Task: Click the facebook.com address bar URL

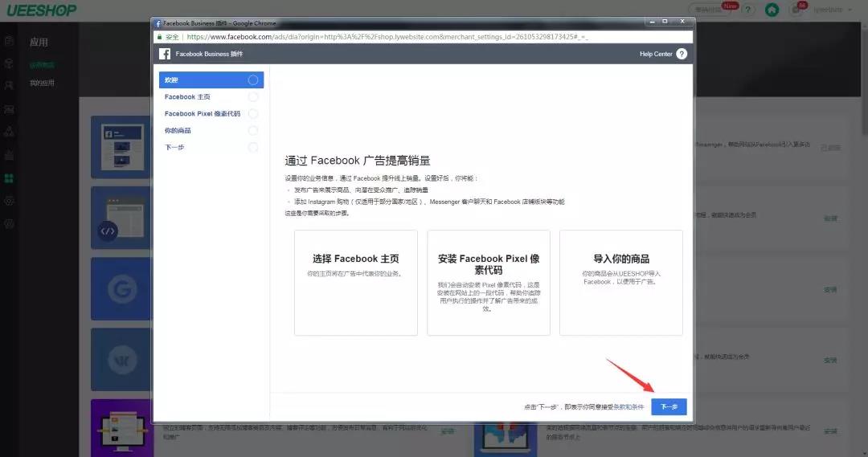Action: pyautogui.click(x=387, y=37)
